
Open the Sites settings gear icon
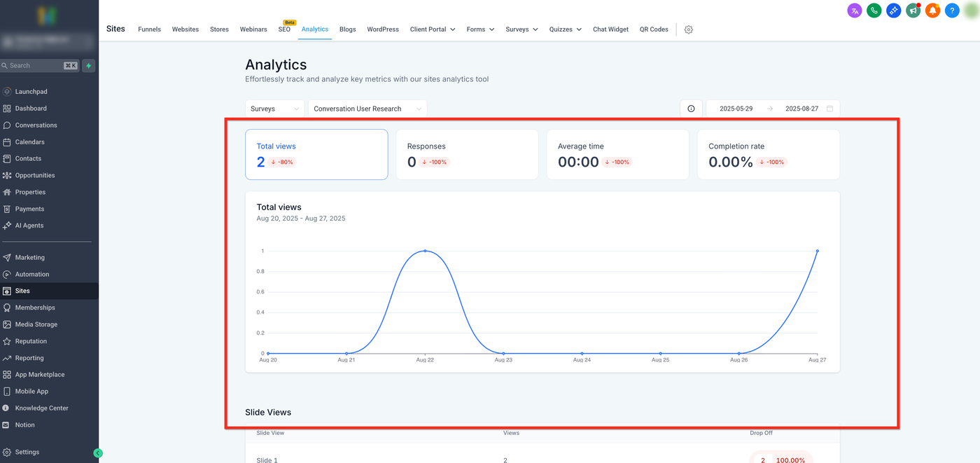(688, 29)
